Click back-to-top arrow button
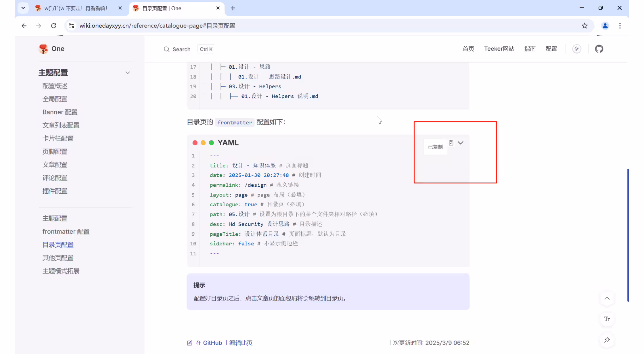The width and height of the screenshot is (644, 354). [x=607, y=299]
